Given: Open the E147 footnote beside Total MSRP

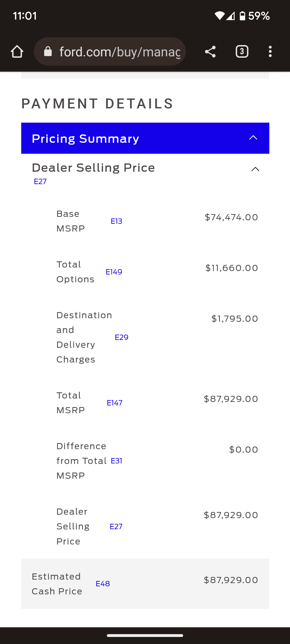Looking at the screenshot, I should (114, 403).
